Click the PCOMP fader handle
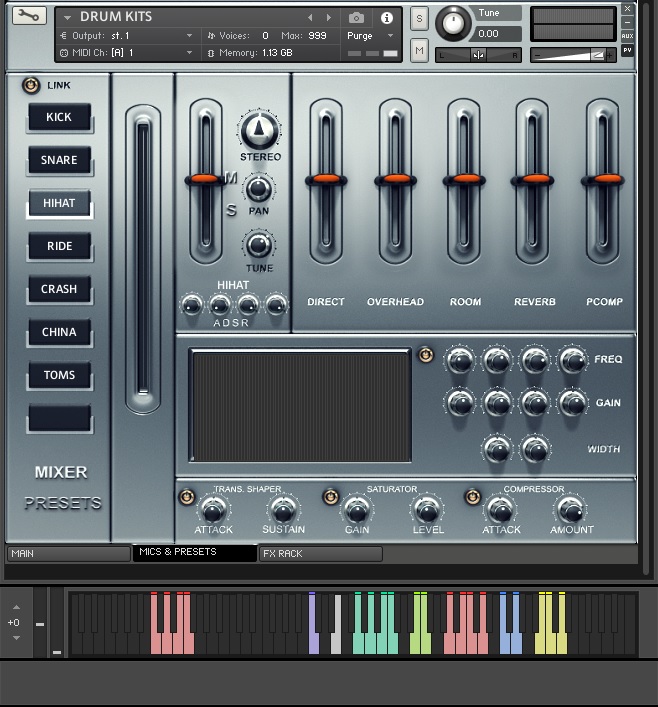 point(603,179)
